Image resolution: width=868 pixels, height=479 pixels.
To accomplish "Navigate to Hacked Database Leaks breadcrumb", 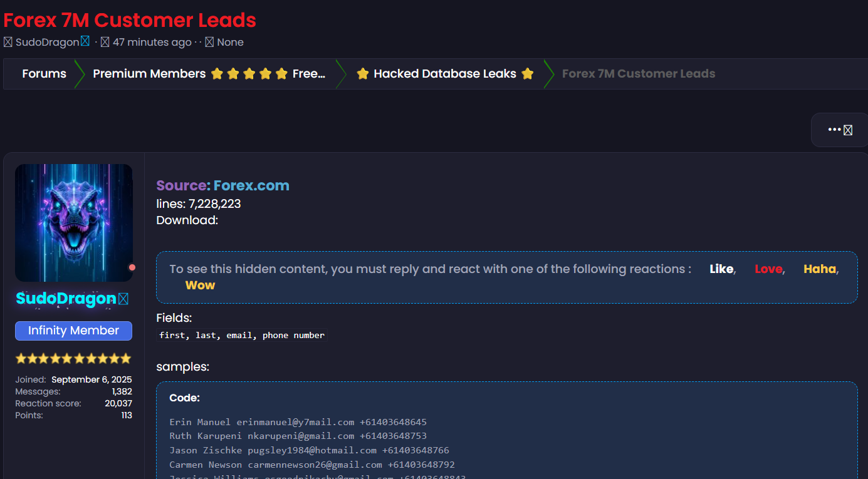I will 444,74.
